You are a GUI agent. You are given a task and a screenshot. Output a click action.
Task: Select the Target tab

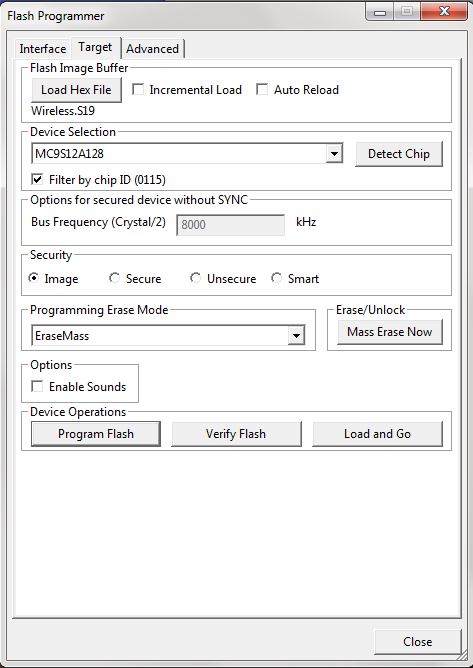(95, 47)
